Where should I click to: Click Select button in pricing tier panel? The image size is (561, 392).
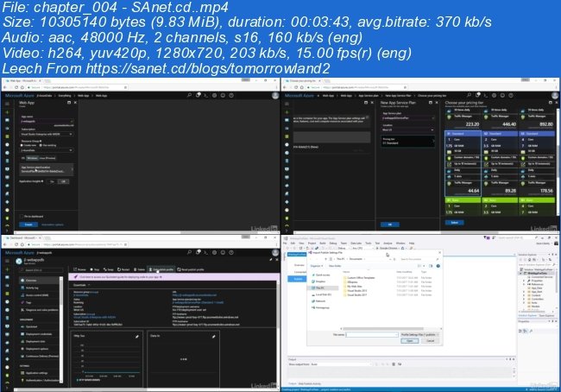coord(454,223)
